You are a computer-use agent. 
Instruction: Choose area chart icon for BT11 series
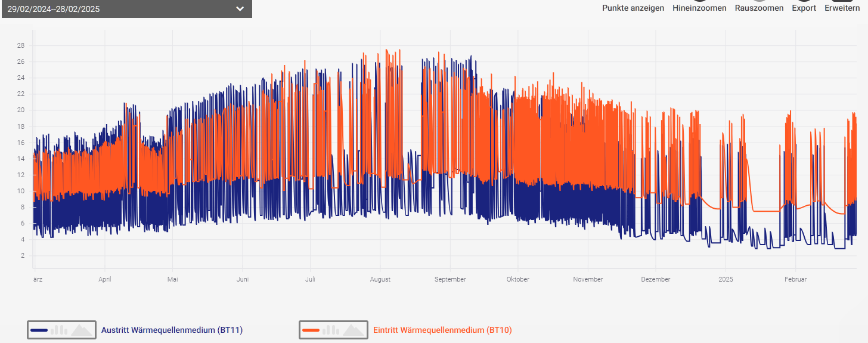coord(82,330)
